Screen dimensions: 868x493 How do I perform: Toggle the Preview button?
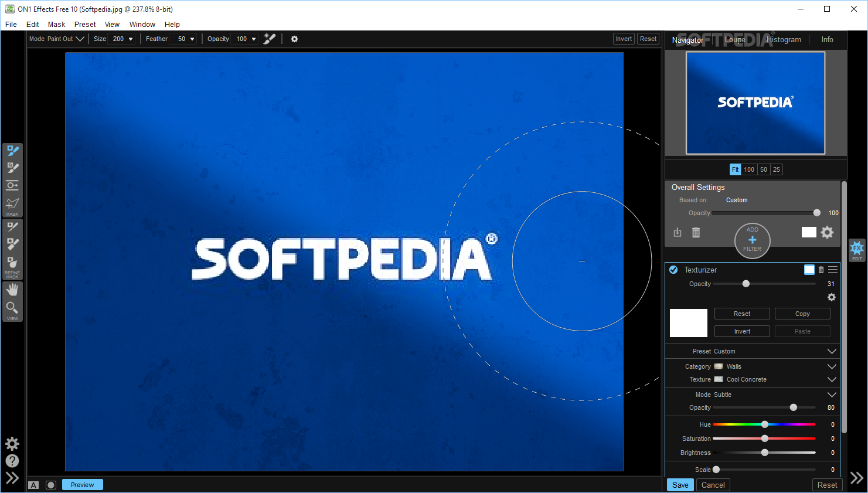(x=82, y=485)
